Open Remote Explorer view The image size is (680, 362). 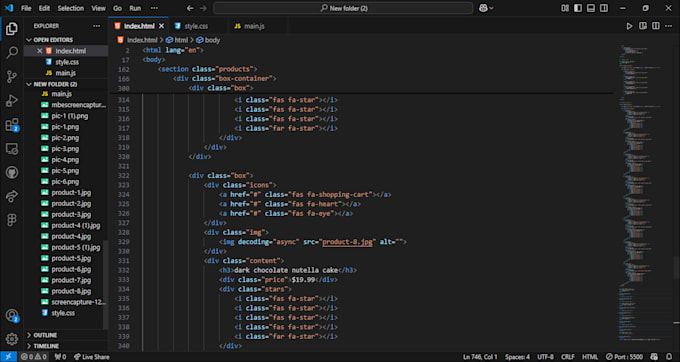point(12,149)
